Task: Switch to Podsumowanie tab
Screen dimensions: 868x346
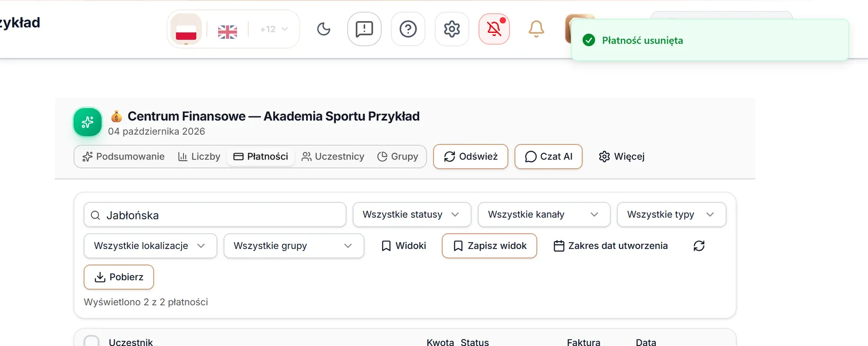Action: tap(123, 156)
